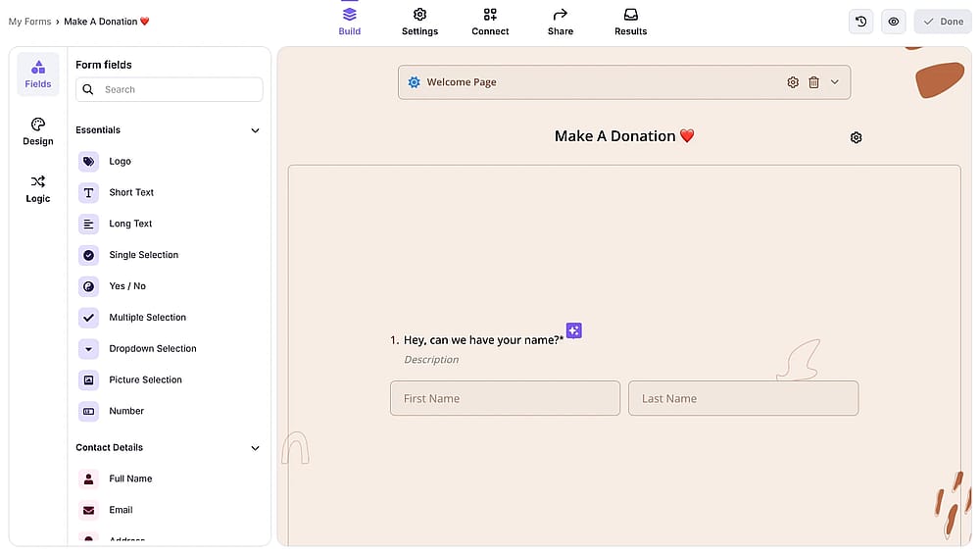Open Welcome Page settings gear
This screenshot has height=555, width=980.
point(793,82)
